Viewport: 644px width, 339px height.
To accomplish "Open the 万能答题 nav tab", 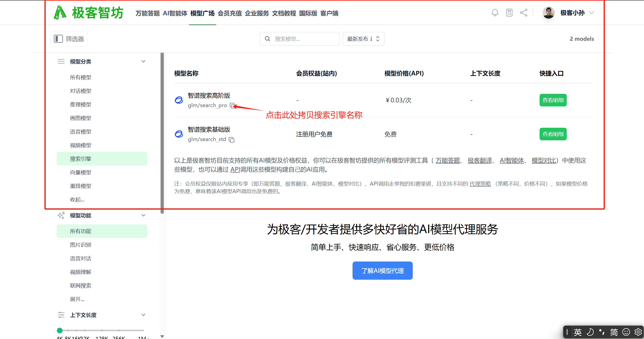I will 148,13.
